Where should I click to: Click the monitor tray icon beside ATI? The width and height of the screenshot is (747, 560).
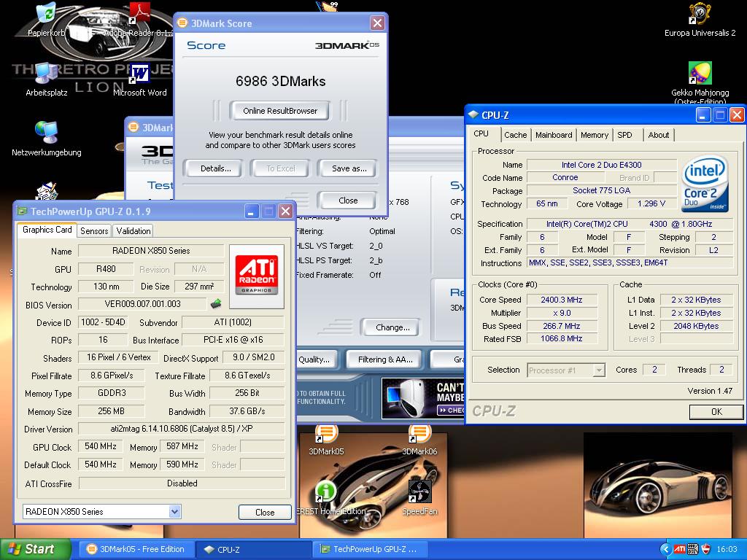pos(693,549)
